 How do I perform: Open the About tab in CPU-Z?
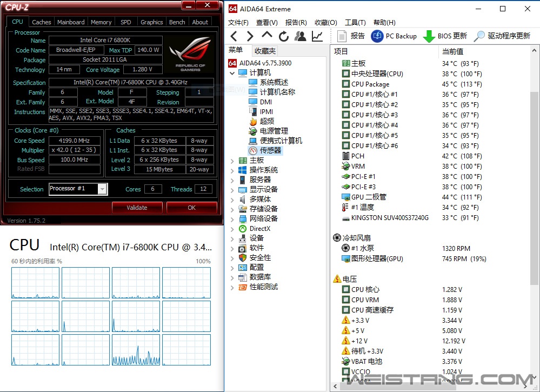pos(200,22)
